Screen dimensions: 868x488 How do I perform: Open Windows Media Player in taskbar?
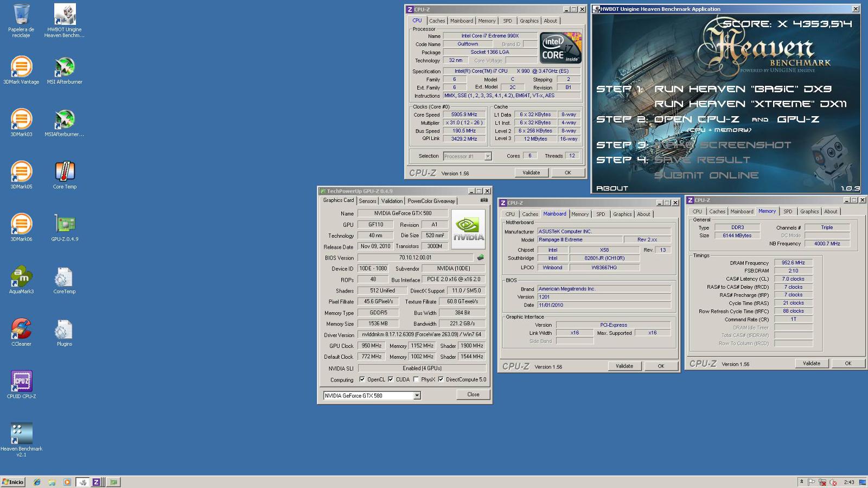pyautogui.click(x=67, y=482)
